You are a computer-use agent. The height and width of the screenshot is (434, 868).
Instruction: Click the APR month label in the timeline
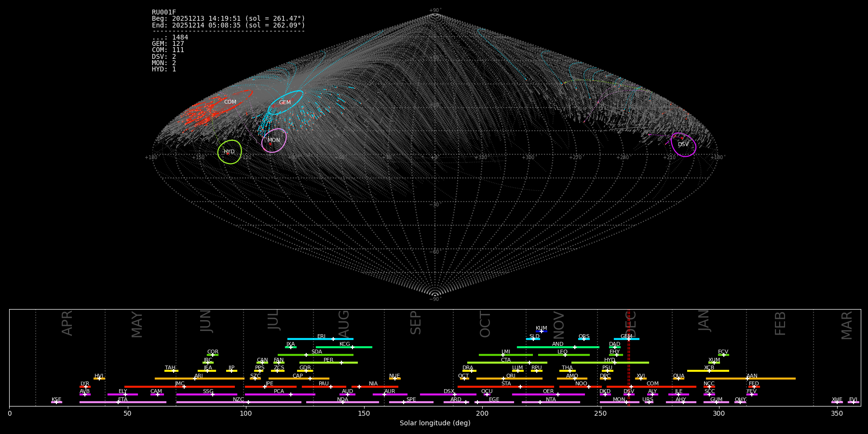[67, 323]
